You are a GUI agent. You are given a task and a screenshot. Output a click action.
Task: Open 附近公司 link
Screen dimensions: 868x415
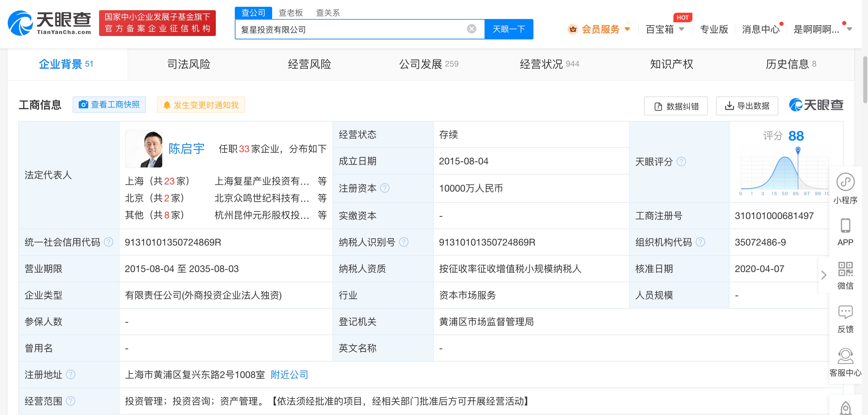[x=289, y=375]
